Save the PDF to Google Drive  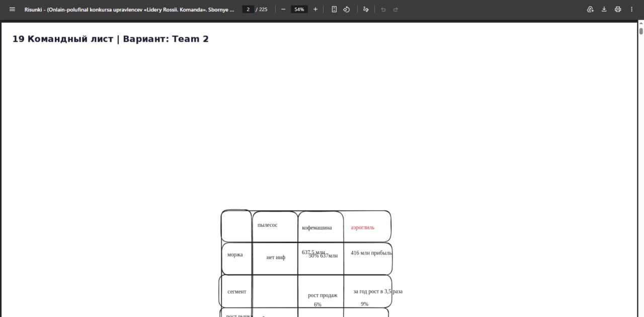[590, 9]
